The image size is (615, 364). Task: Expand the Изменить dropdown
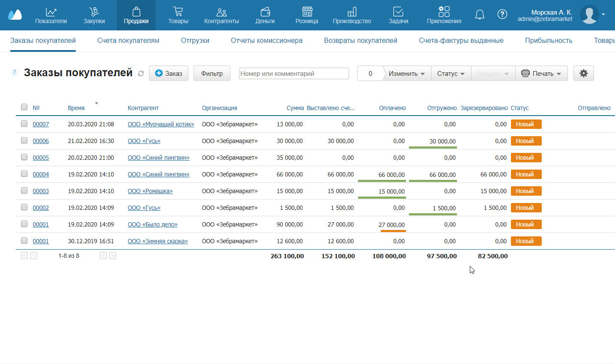coord(406,74)
